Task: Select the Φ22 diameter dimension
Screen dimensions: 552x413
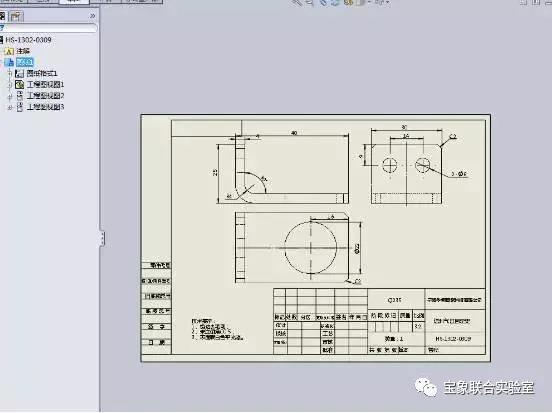Action: [357, 249]
